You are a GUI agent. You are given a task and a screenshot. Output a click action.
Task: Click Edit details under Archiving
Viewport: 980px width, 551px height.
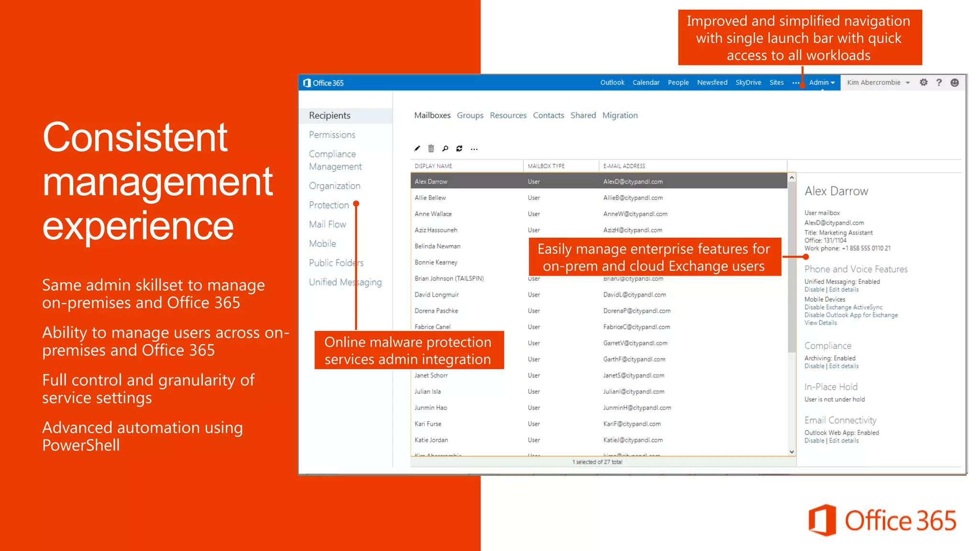point(844,366)
